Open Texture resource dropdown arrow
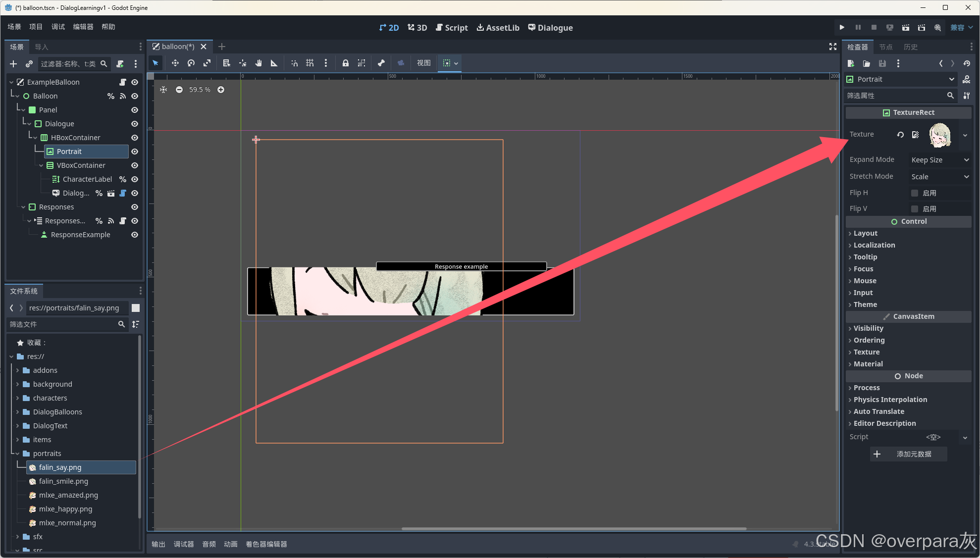The width and height of the screenshot is (980, 558). click(x=965, y=135)
